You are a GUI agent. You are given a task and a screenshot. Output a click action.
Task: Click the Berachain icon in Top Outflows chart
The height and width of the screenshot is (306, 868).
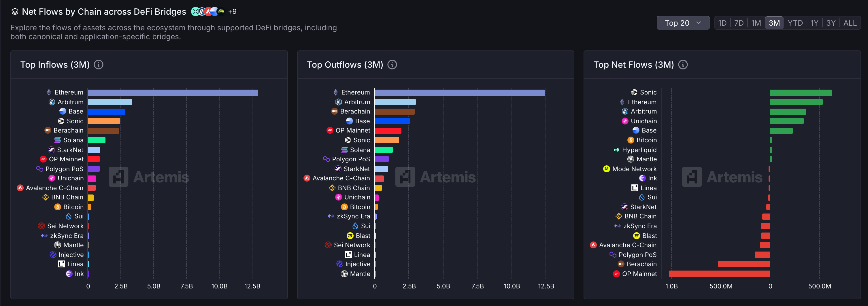pos(334,112)
